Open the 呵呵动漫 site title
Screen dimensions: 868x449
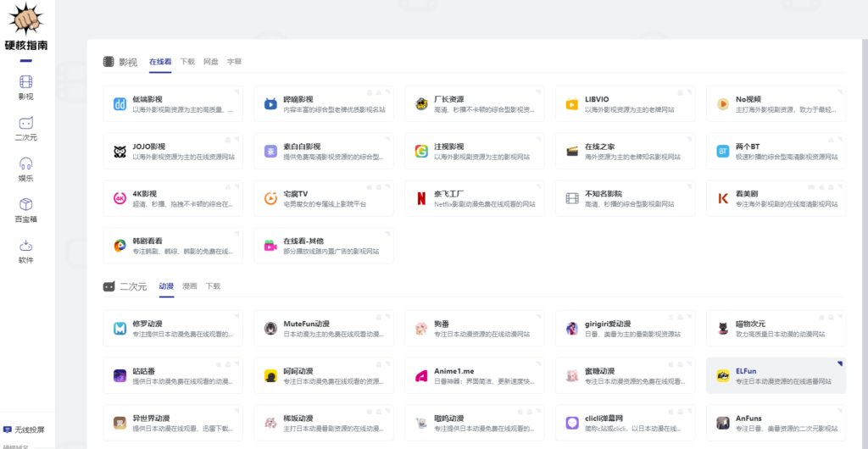tap(298, 371)
